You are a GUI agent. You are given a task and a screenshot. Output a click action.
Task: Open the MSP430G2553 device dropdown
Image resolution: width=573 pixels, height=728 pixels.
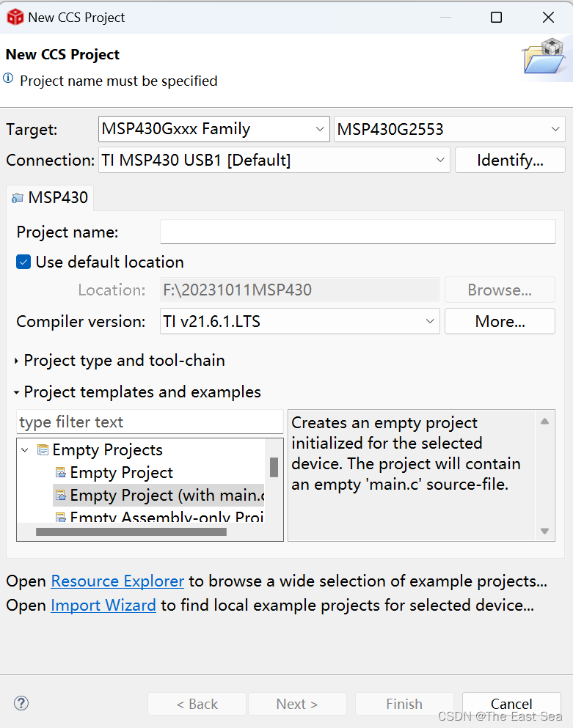point(555,129)
